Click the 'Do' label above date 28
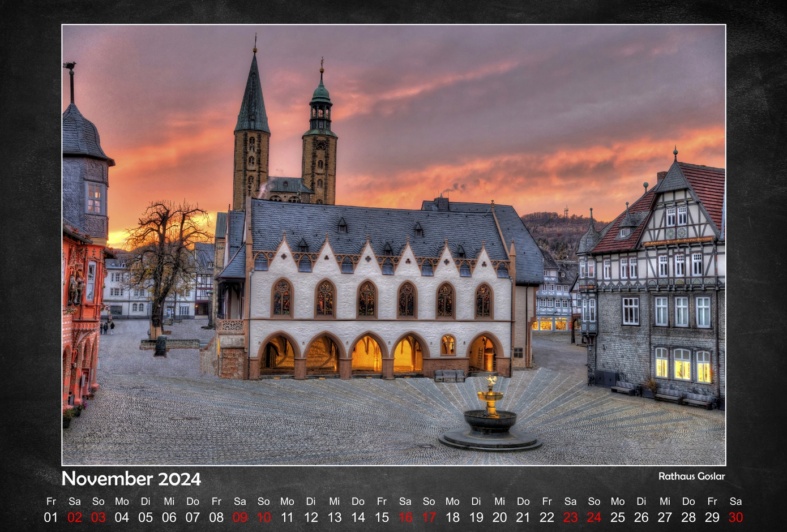Image resolution: width=787 pixels, height=532 pixels. tap(688, 501)
